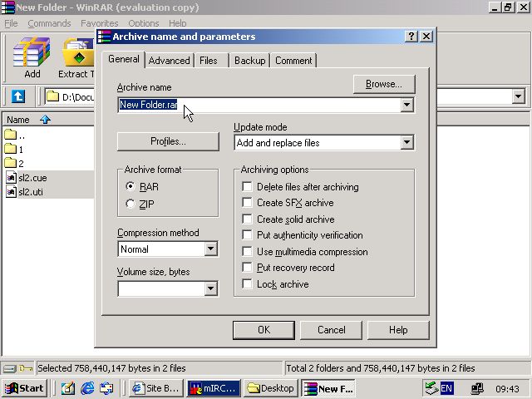Expand the Update mode dropdown

click(406, 142)
